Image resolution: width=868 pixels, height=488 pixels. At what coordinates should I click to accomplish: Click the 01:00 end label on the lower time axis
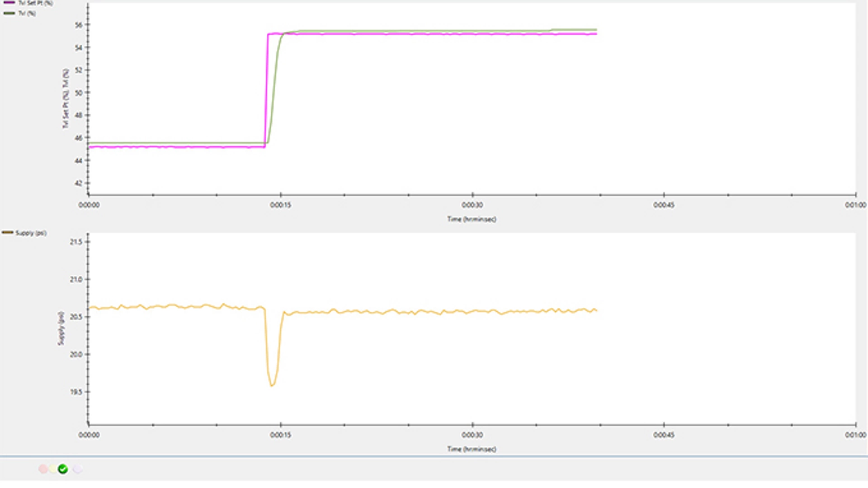(855, 435)
